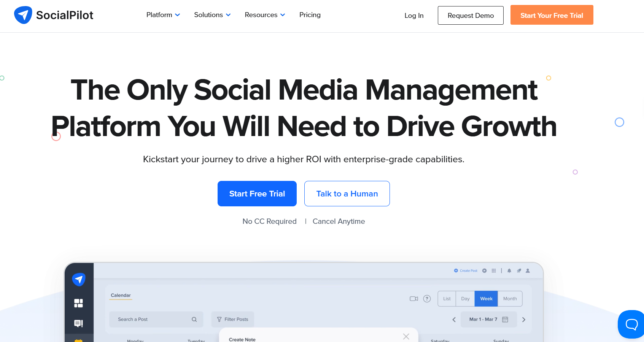
Task: Close the Create Note popup
Action: pyautogui.click(x=406, y=337)
